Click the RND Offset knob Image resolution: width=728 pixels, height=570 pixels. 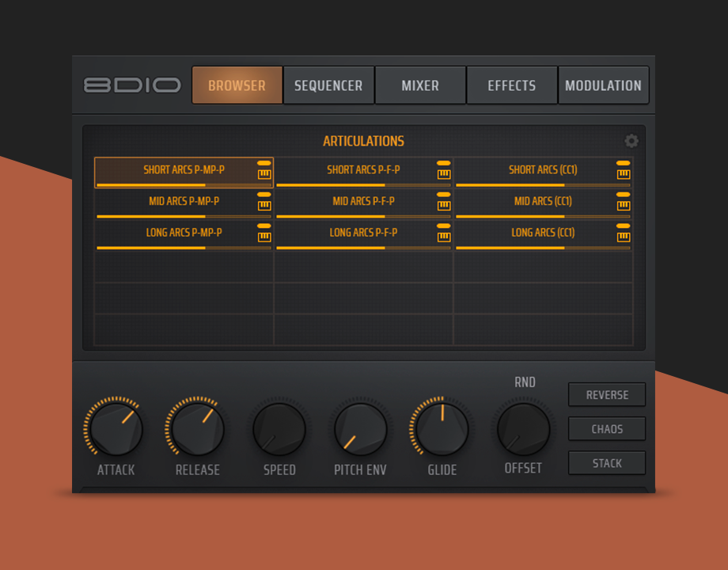tap(523, 429)
